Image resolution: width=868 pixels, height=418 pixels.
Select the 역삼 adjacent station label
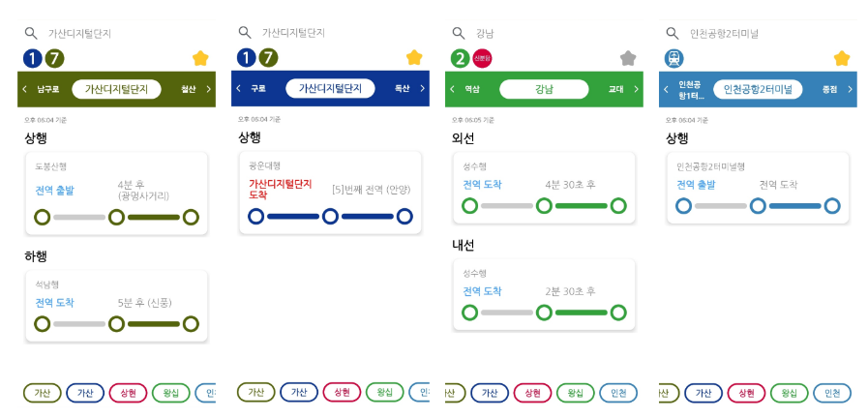pyautogui.click(x=472, y=89)
